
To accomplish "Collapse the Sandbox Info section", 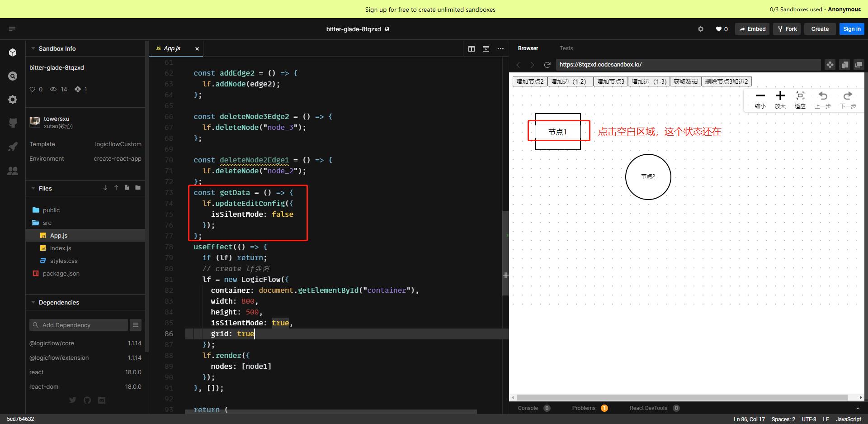I will (33, 48).
